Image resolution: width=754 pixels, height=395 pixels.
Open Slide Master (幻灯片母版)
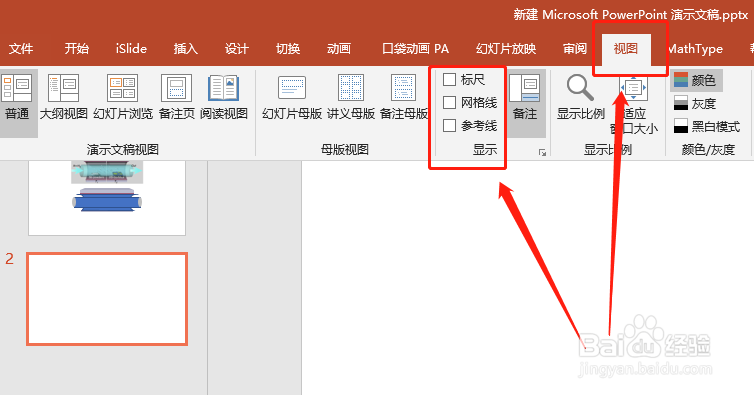pyautogui.click(x=292, y=98)
